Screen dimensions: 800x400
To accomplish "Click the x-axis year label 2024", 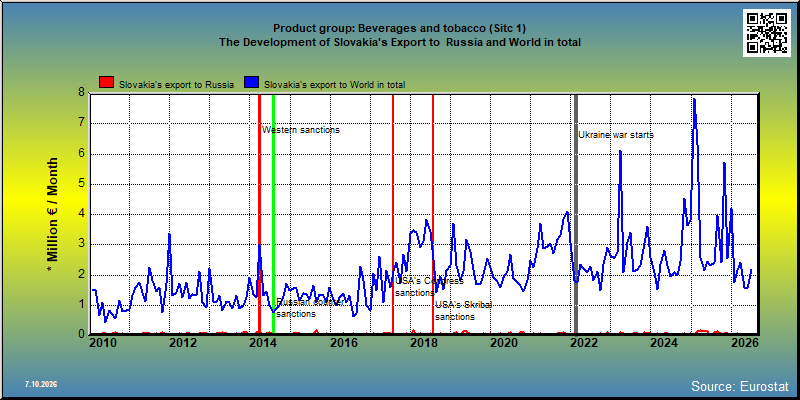I will coord(663,342).
